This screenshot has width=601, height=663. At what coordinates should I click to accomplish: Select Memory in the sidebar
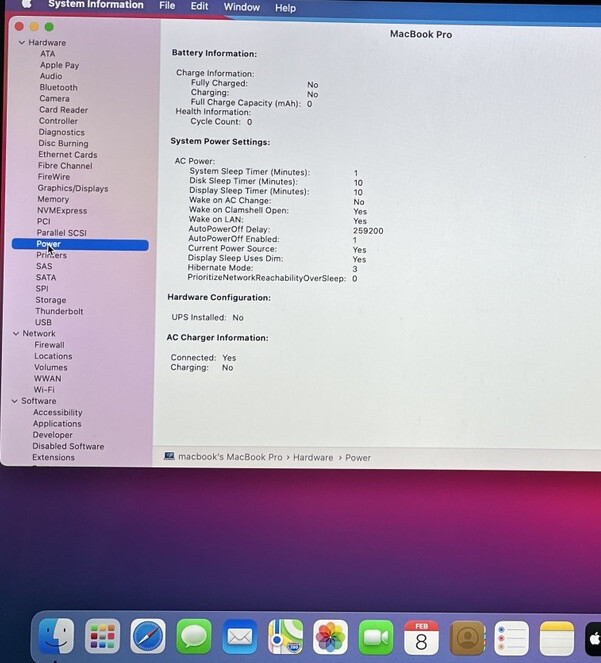click(x=53, y=199)
